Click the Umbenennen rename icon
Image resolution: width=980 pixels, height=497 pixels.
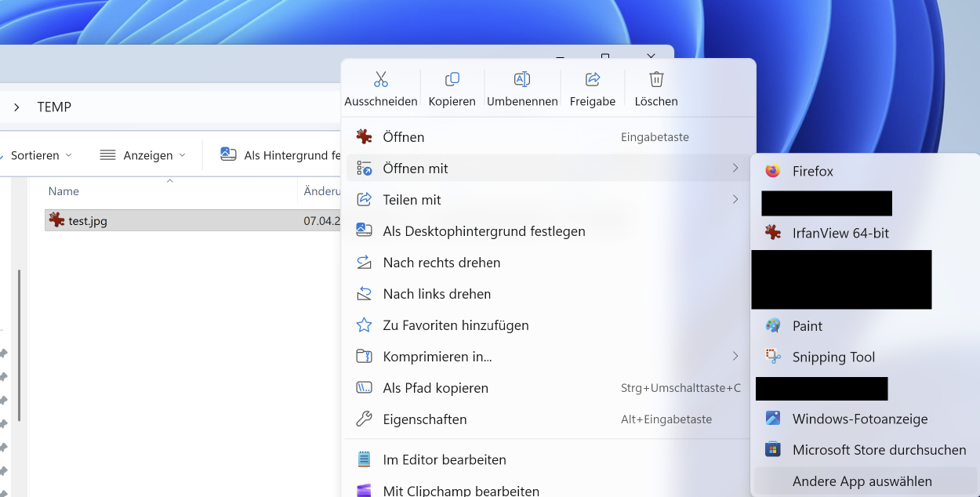(522, 79)
